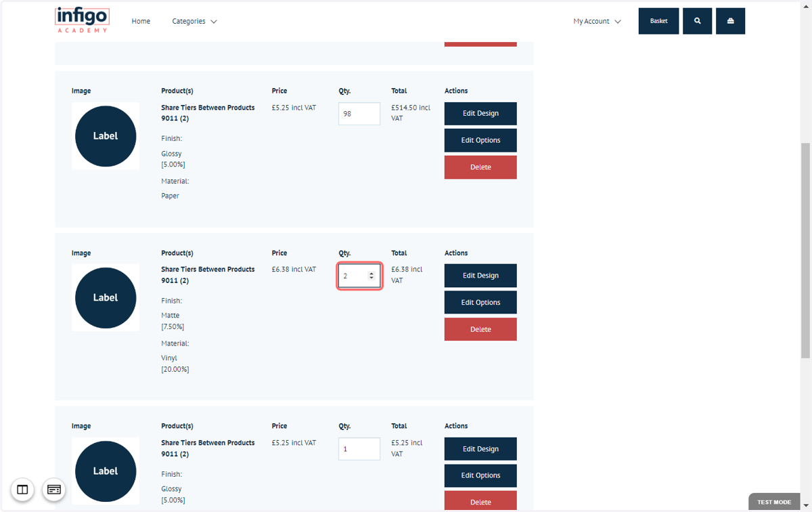The image size is (812, 512).
Task: Expand the Categories dropdown
Action: point(195,21)
